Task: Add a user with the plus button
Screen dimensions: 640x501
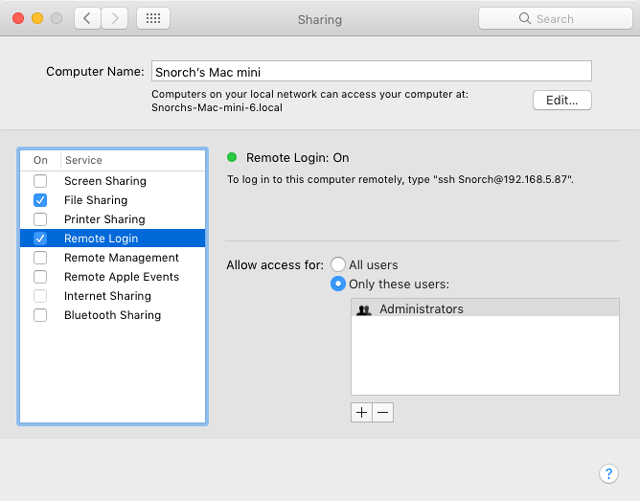Action: pyautogui.click(x=361, y=412)
